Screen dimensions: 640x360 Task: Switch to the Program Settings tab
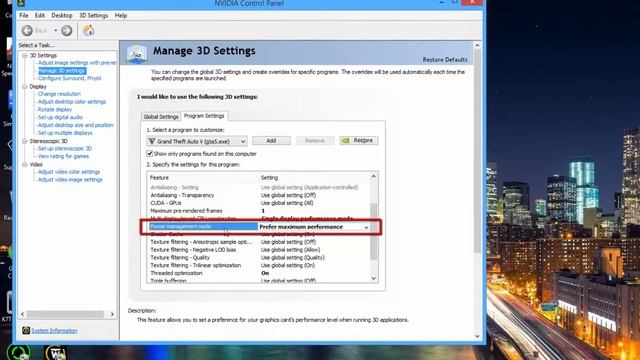(204, 116)
